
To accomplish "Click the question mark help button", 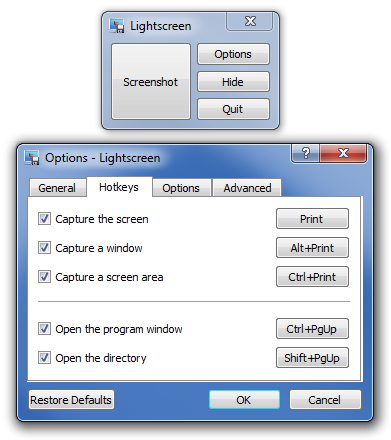I will point(306,153).
